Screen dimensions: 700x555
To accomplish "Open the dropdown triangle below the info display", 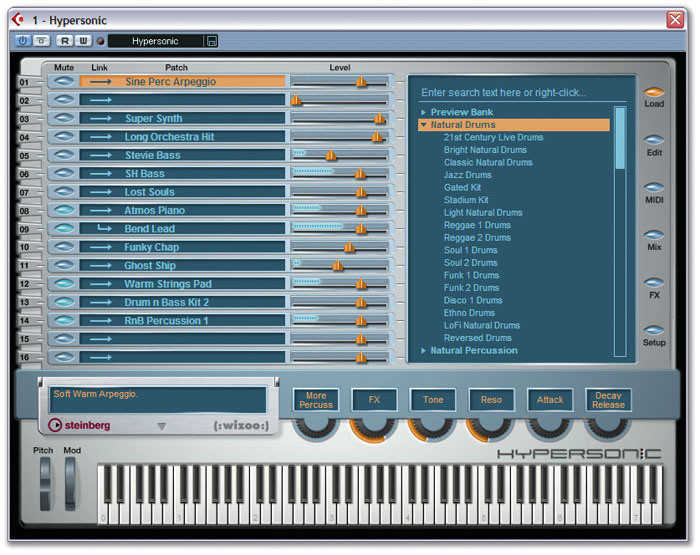I will [162, 426].
